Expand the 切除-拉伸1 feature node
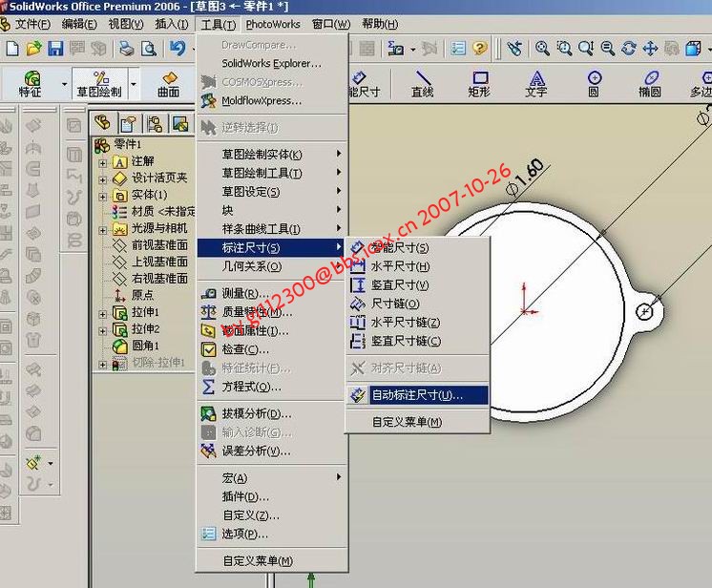Screen dimensions: 712x588 (x=103, y=365)
